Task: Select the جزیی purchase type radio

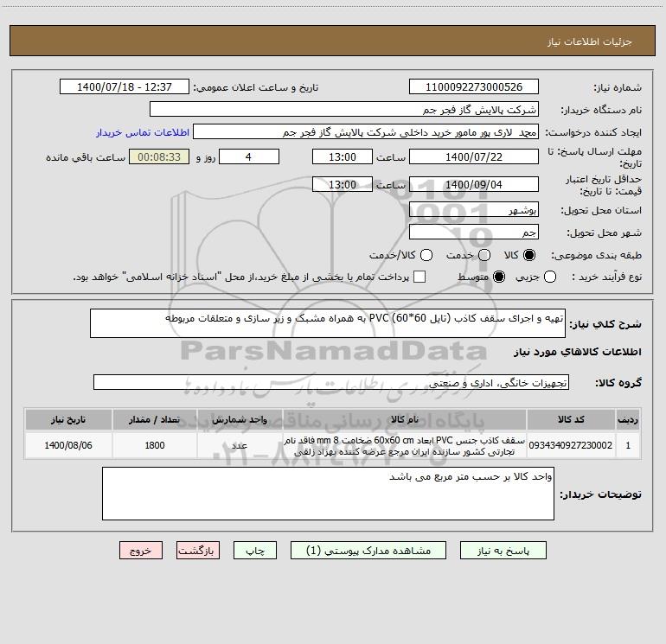Action: pyautogui.click(x=549, y=277)
